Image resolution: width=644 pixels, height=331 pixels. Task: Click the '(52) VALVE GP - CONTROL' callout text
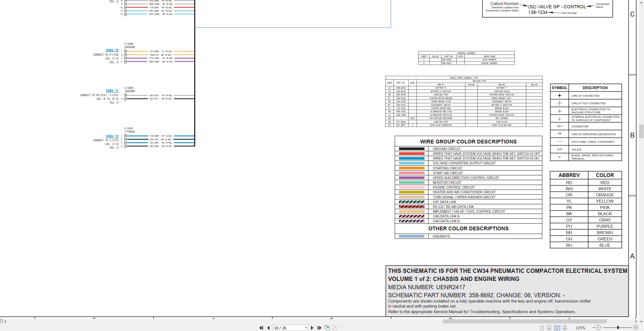coord(557,7)
